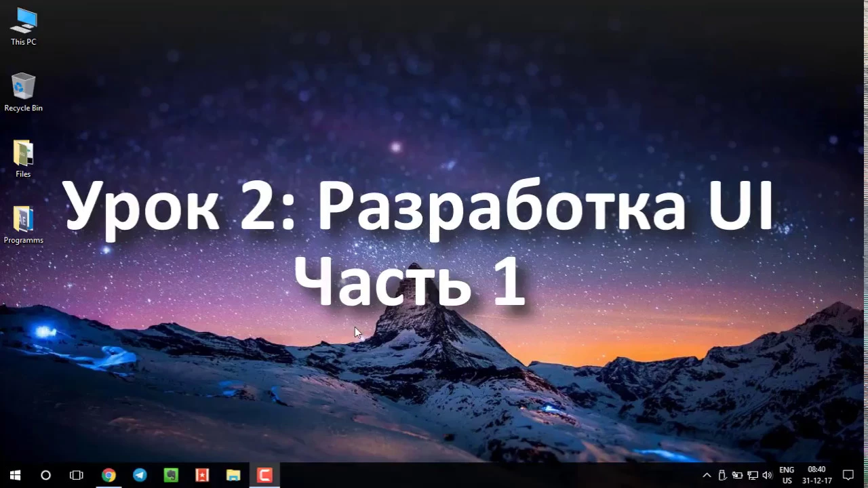
Task: Open Camtasia from taskbar
Action: (x=264, y=475)
